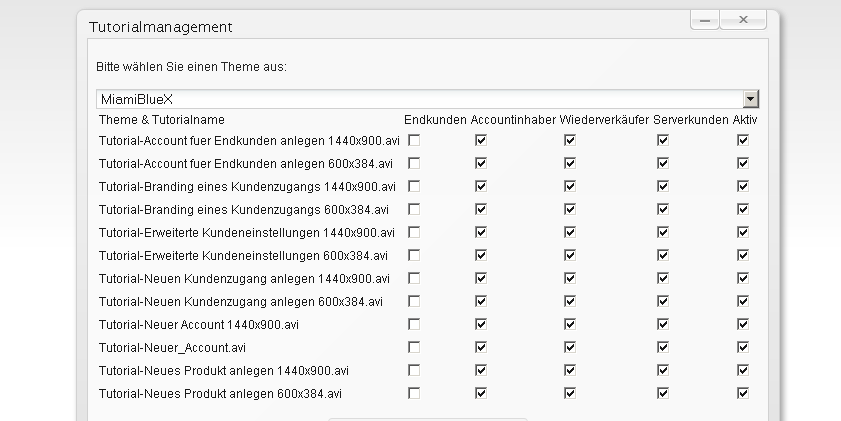Uncheck Wiederverkäufer for Tutorial-Neuen Kundenzugang anlegen 1440x900.avi
This screenshot has height=421, width=841.
pyautogui.click(x=570, y=278)
